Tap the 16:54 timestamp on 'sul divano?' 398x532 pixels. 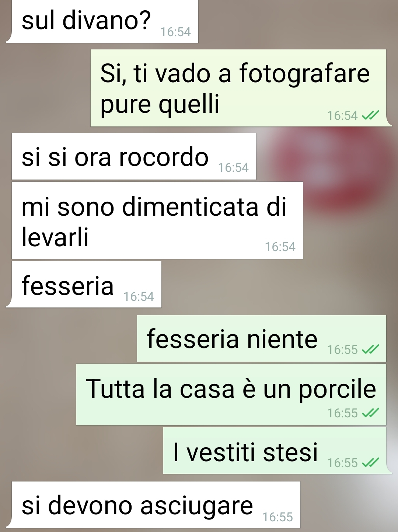tap(175, 32)
